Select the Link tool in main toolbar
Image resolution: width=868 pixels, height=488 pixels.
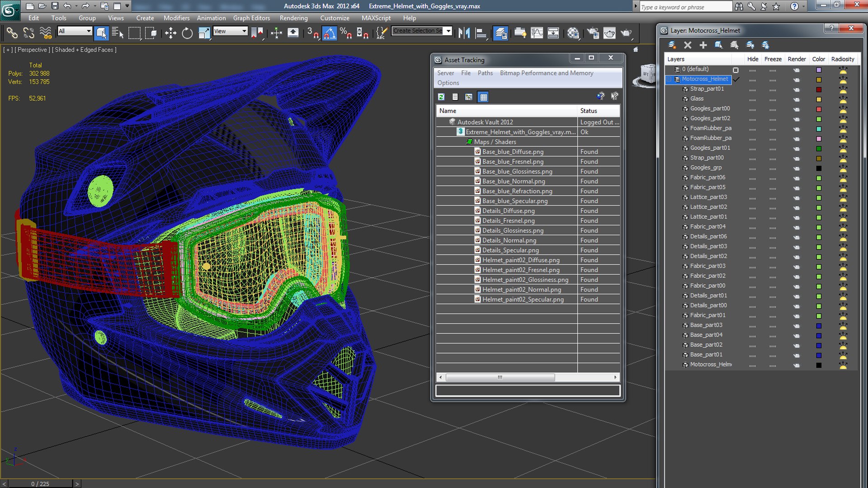[12, 33]
